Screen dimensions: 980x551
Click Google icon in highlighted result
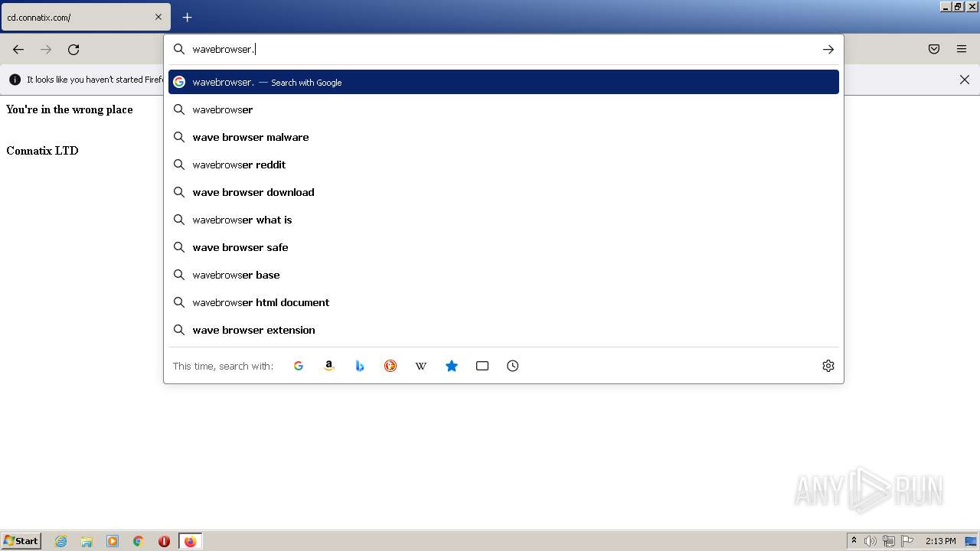coord(179,82)
